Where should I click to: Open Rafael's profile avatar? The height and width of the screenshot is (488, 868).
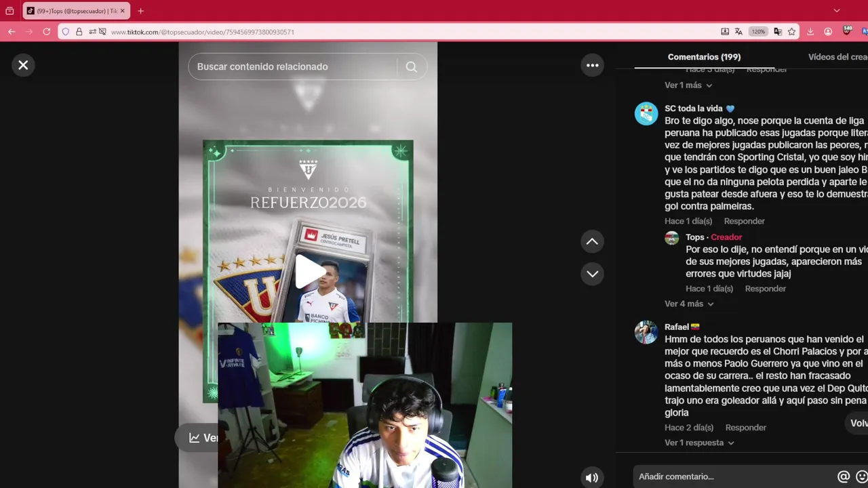pyautogui.click(x=646, y=332)
